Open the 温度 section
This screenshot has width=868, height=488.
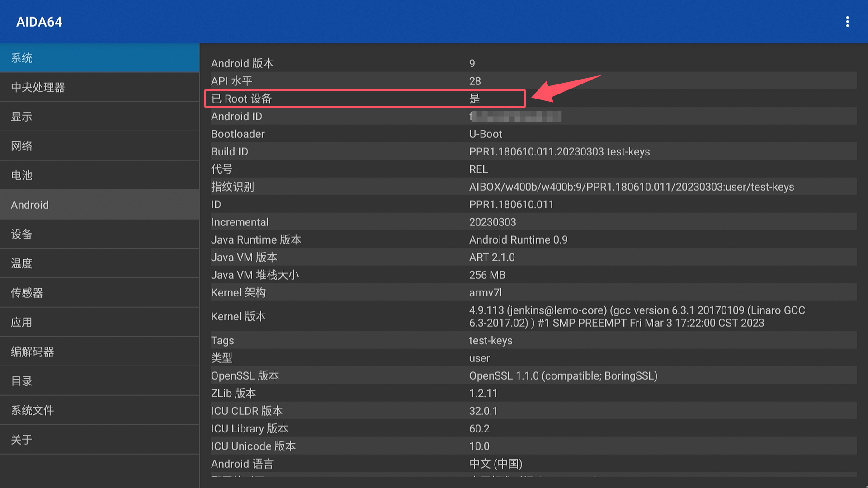pos(99,263)
